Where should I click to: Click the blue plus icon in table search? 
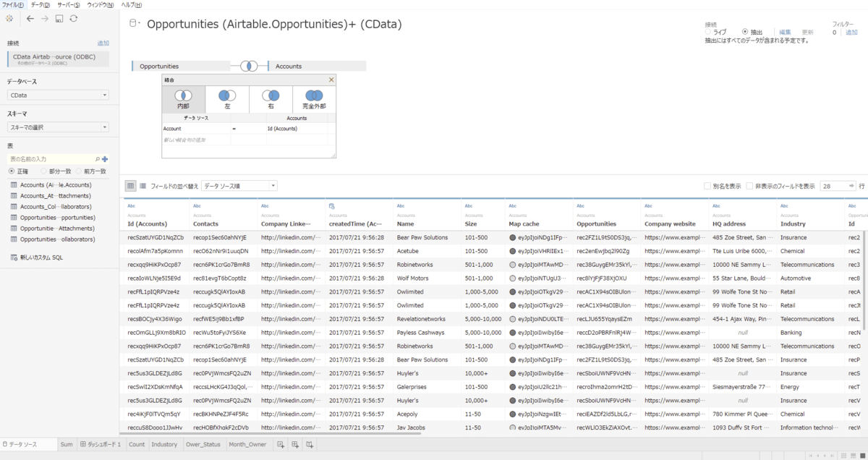(x=105, y=158)
